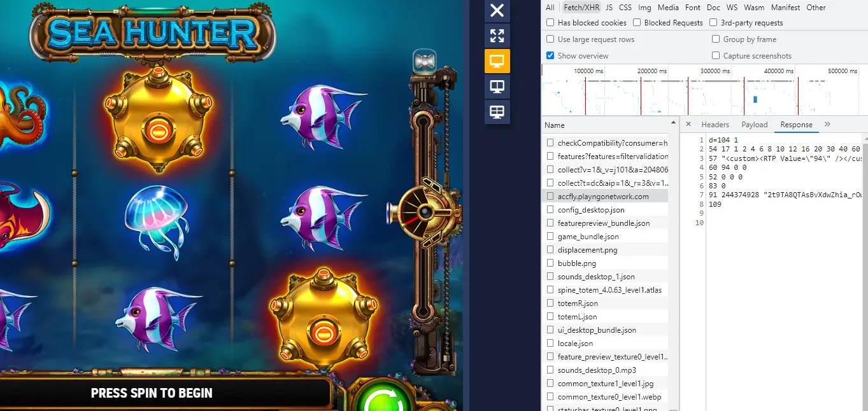Toggle fullscreen with the four-arrows icon
This screenshot has height=411, width=868.
pos(497,35)
